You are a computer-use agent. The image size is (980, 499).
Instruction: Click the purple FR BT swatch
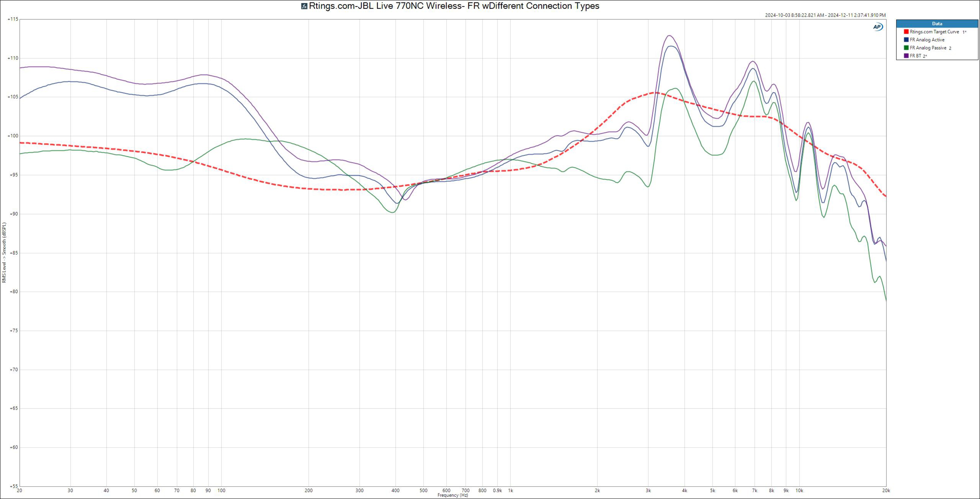[906, 56]
